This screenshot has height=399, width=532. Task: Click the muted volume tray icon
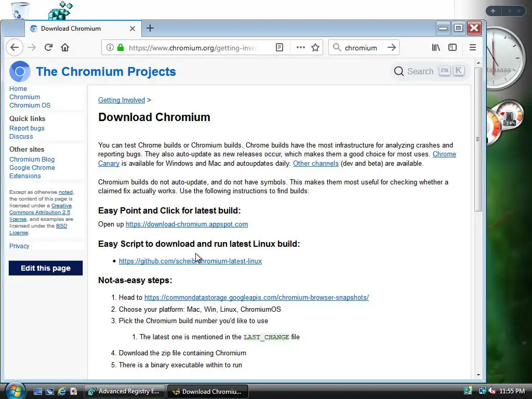coord(492,391)
